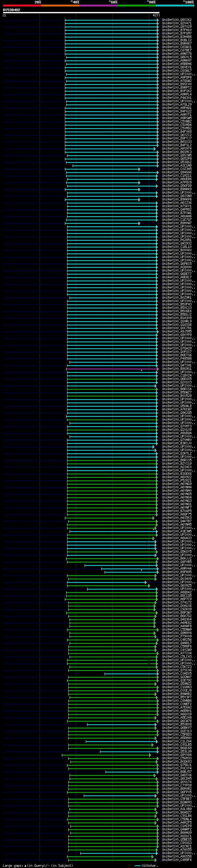Select hit label UniRef100_C8VUG3
197x868 pixels.
point(176,843)
